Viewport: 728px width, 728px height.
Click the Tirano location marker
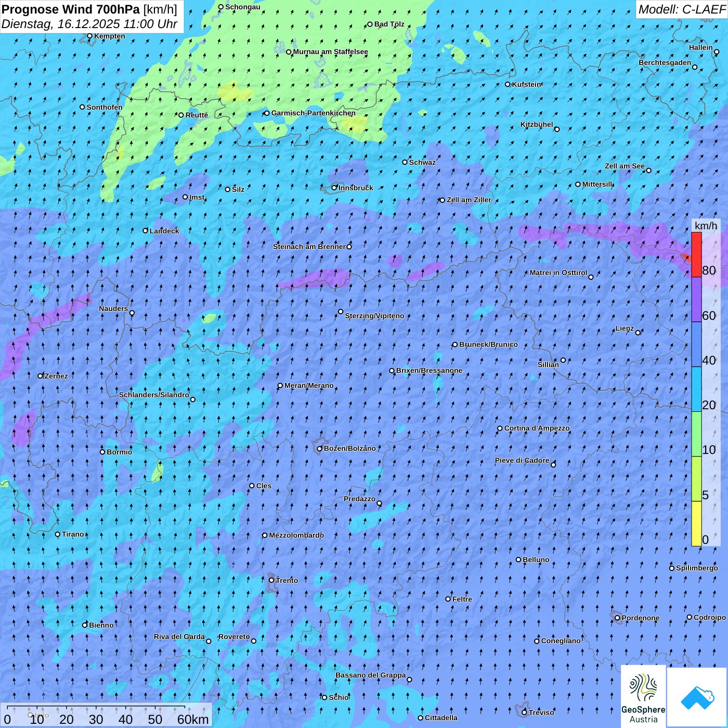(x=58, y=534)
